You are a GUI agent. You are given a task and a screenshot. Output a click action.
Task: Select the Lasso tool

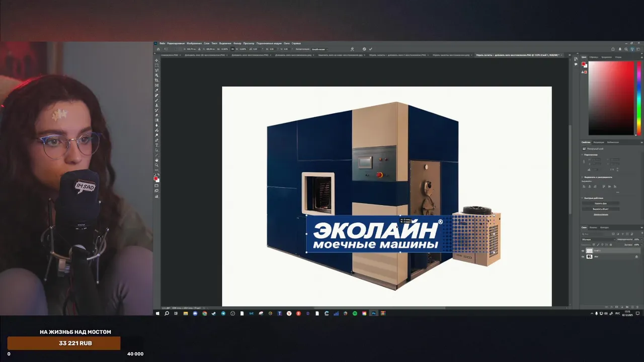156,70
